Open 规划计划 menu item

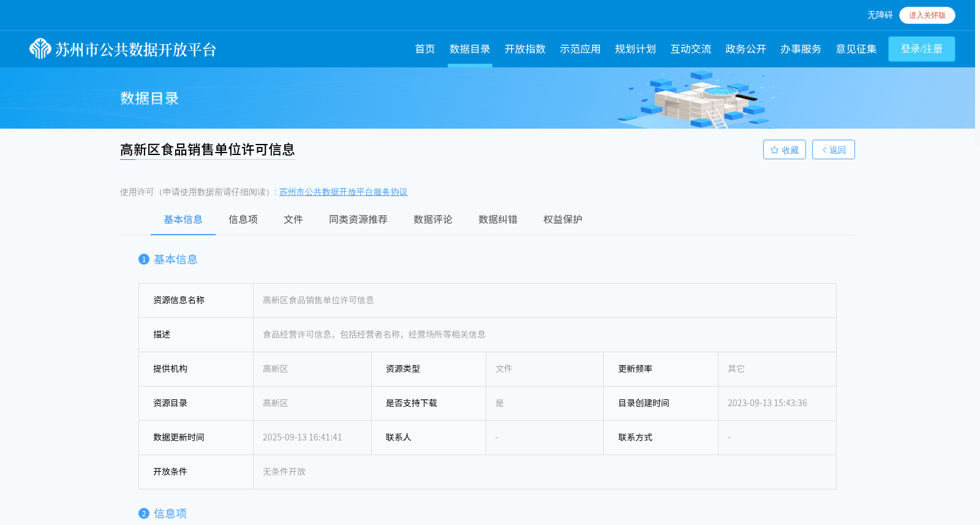click(x=635, y=49)
